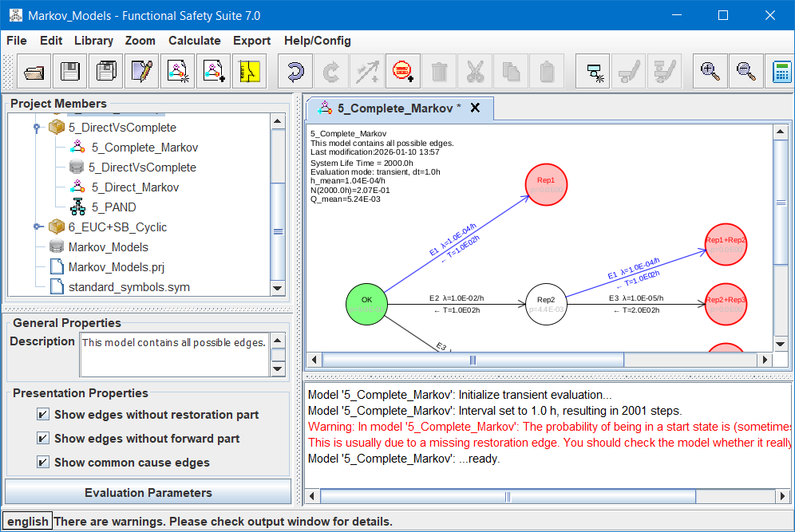Screen dimensions: 795x532
Task: Uncheck Show edges without restoration part
Action: click(x=43, y=415)
